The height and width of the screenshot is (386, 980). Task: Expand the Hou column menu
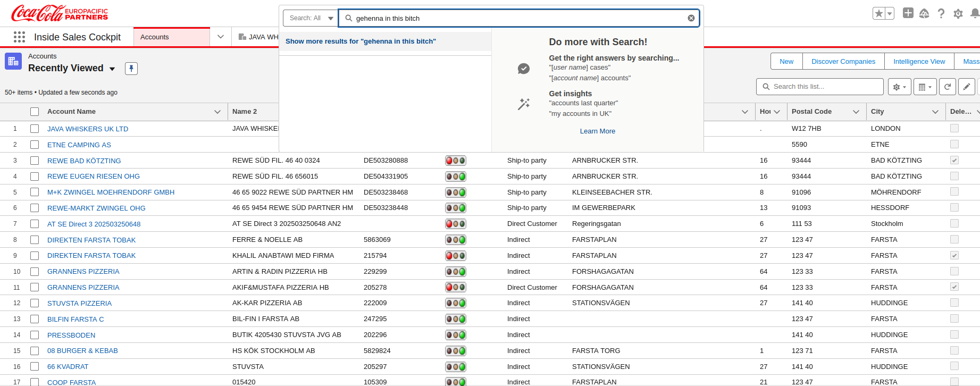pyautogui.click(x=777, y=112)
